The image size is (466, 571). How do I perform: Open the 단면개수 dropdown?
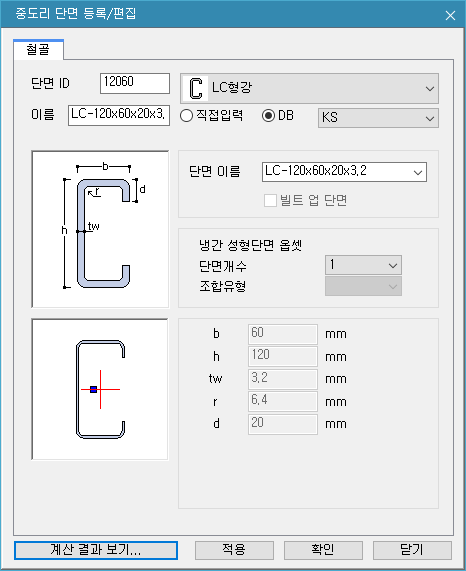(363, 265)
